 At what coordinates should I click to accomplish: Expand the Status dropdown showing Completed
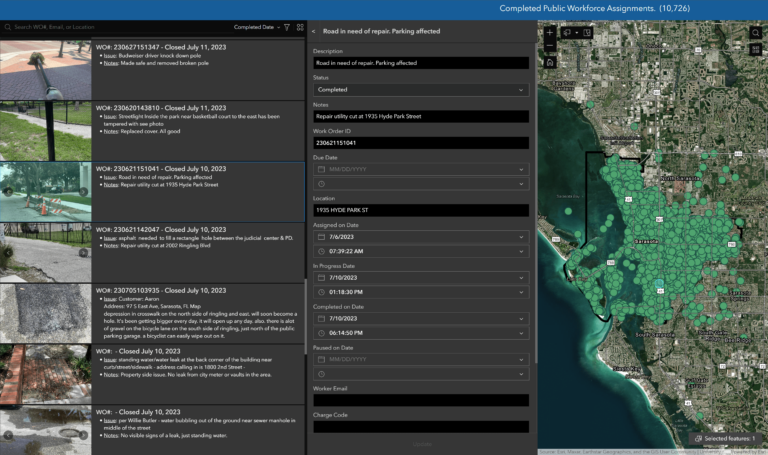420,90
